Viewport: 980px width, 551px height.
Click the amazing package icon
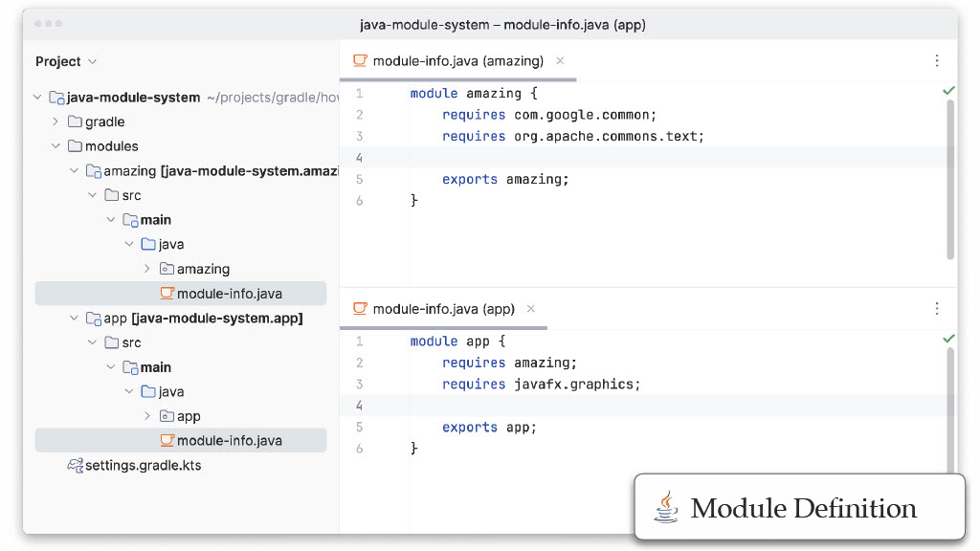167,269
